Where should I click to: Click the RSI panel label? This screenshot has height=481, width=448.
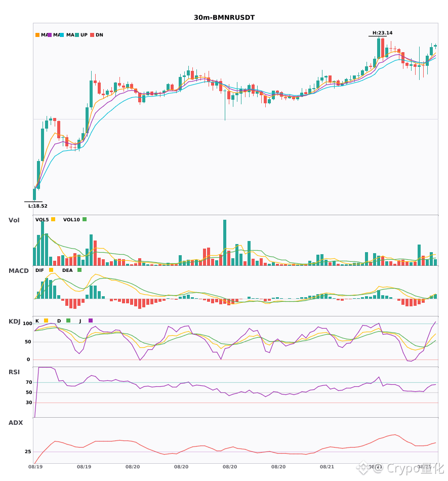14,372
